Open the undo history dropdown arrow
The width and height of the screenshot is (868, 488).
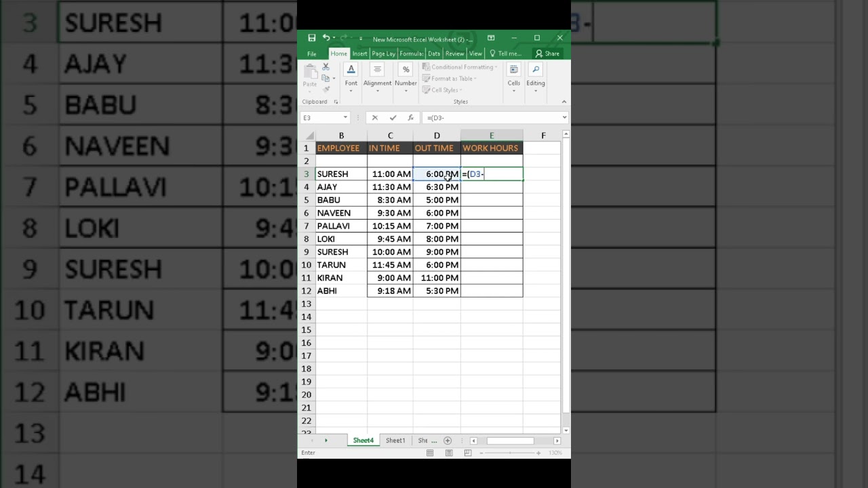click(334, 39)
